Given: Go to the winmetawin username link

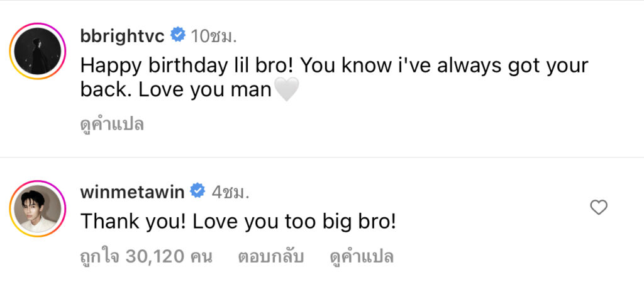Looking at the screenshot, I should (133, 192).
